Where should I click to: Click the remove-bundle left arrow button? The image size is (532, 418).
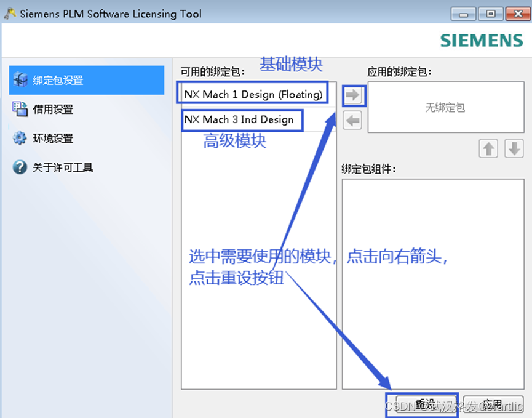click(x=353, y=121)
